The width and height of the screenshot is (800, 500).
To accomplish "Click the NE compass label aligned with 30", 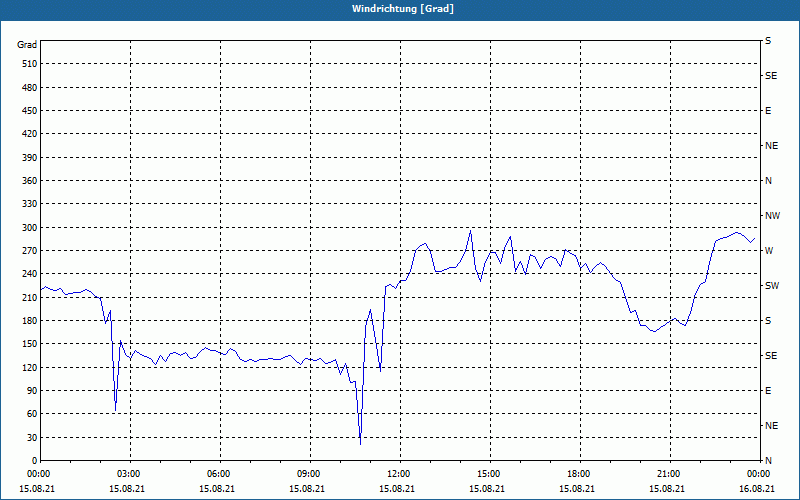I will coord(771,426).
